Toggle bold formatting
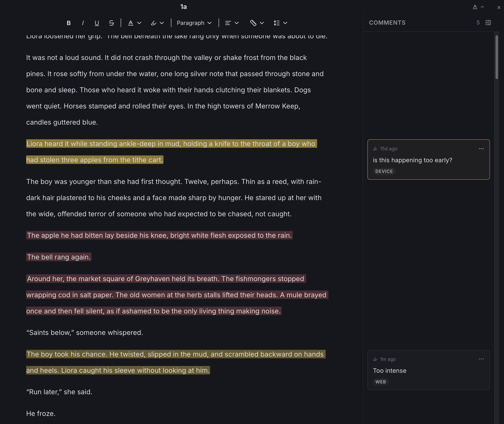Screen dimensions: 504x424 [x=69, y=23]
